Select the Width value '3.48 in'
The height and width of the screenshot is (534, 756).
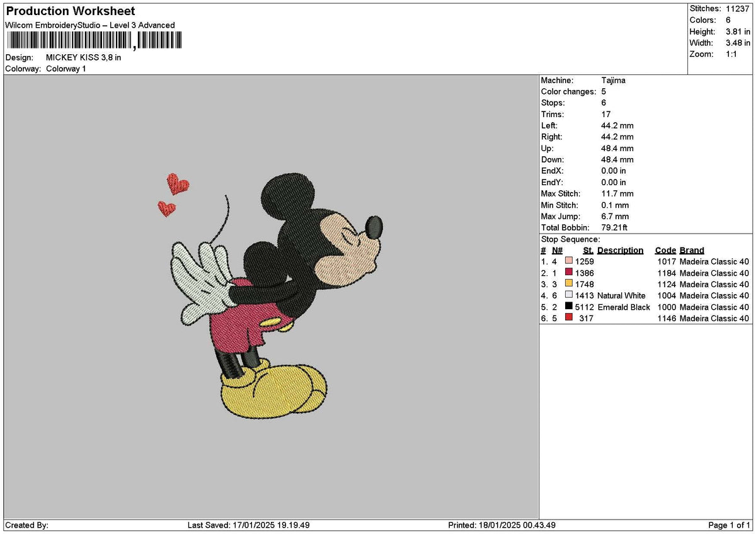[738, 43]
